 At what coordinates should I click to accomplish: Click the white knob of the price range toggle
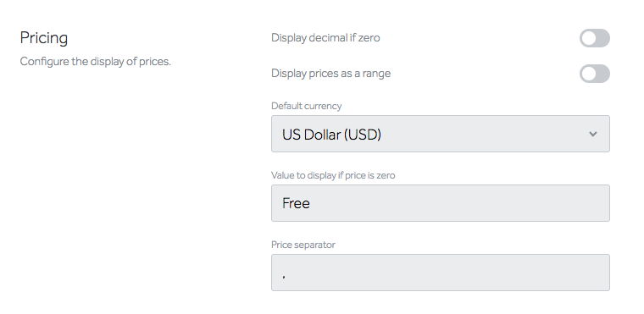click(x=589, y=74)
